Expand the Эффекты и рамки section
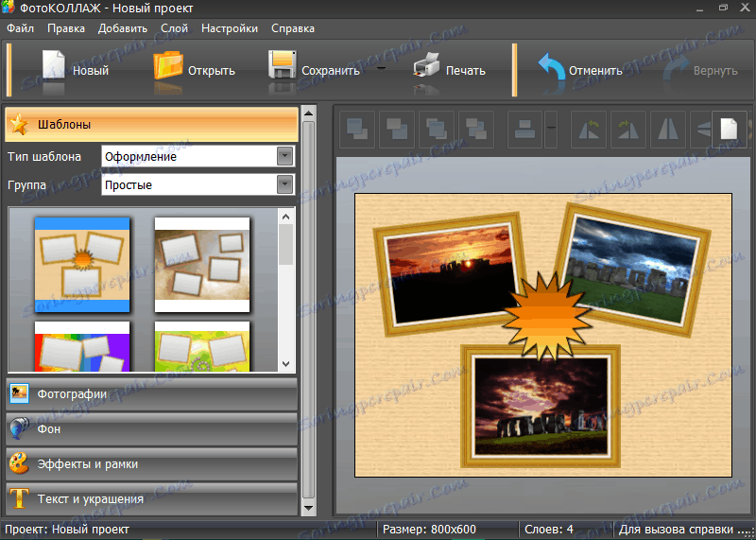The width and height of the screenshot is (756, 540). (151, 463)
